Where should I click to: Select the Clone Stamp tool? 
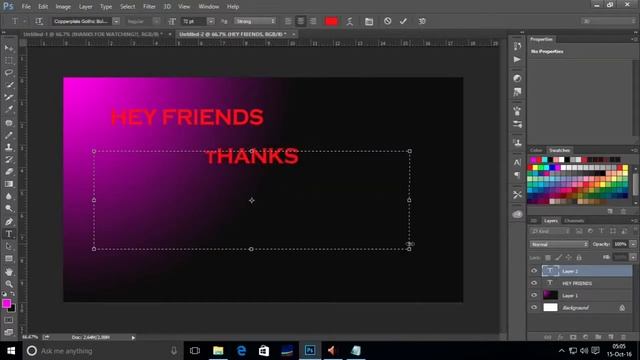point(9,147)
